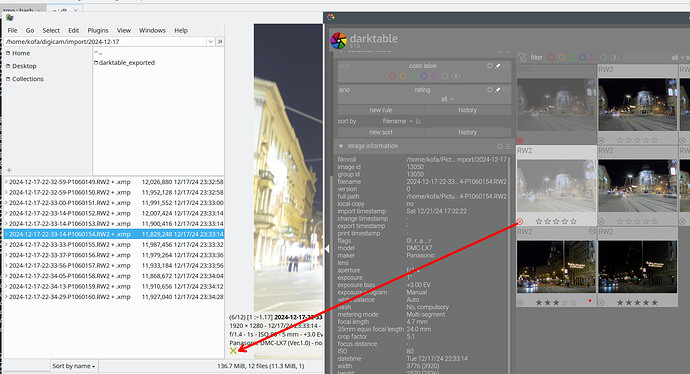Open rule history button beside new rule
This screenshot has height=374, width=690.
pyautogui.click(x=467, y=110)
